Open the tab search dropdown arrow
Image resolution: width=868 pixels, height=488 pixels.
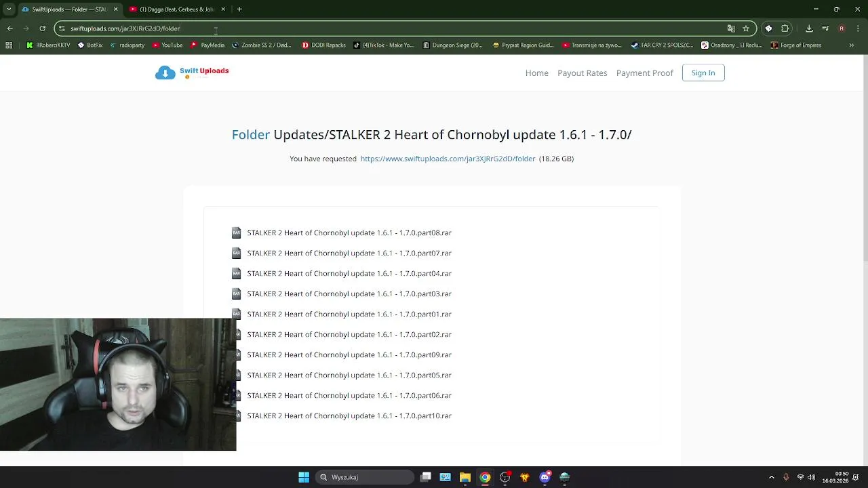pyautogui.click(x=9, y=9)
